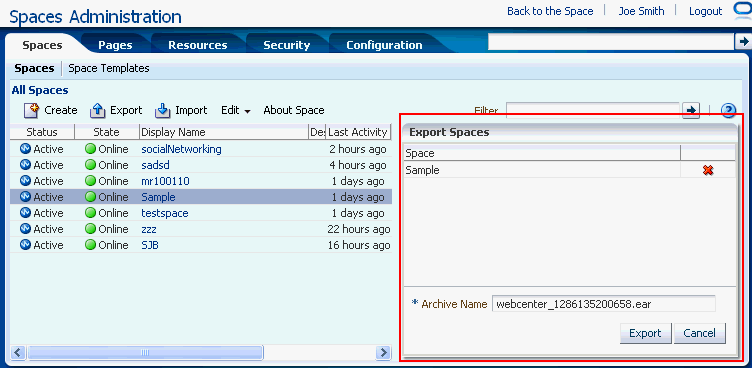Click Online green icon for mr100110

point(90,181)
